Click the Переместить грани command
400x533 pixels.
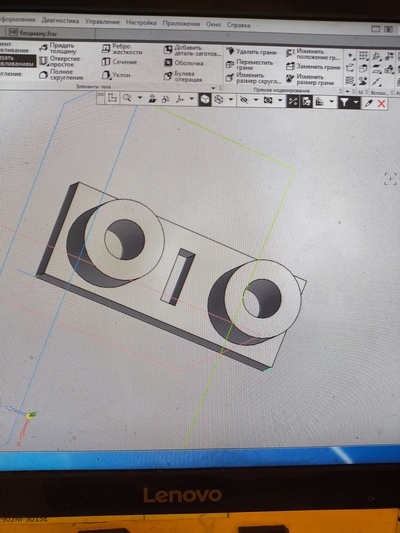(249, 65)
